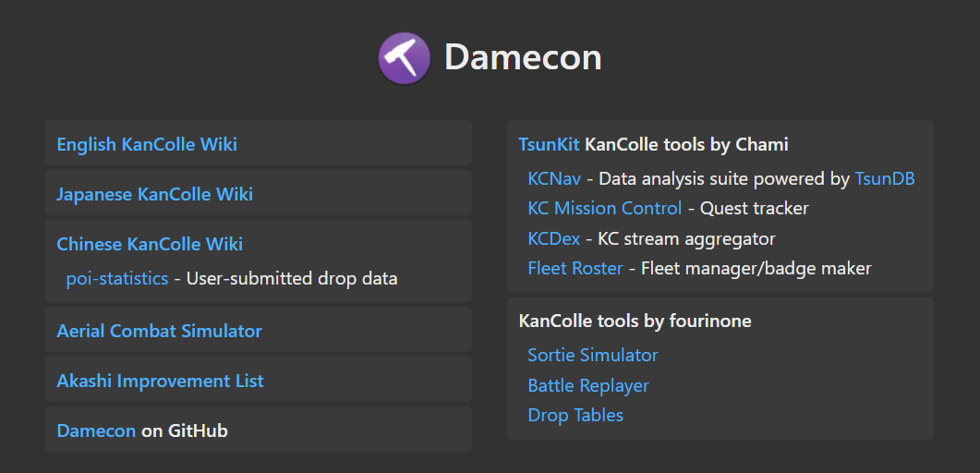Click the TsunKit link
Screen dimensions: 980x473
(x=549, y=144)
